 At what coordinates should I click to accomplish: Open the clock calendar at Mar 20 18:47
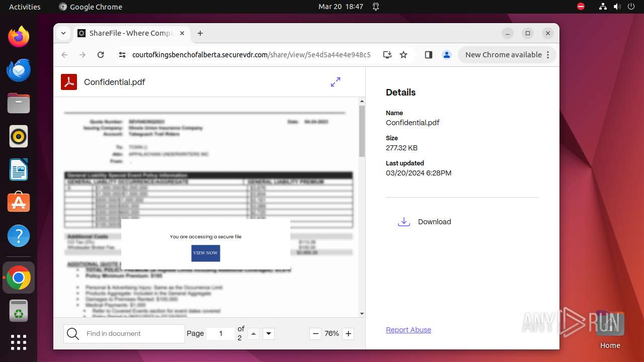(341, 7)
